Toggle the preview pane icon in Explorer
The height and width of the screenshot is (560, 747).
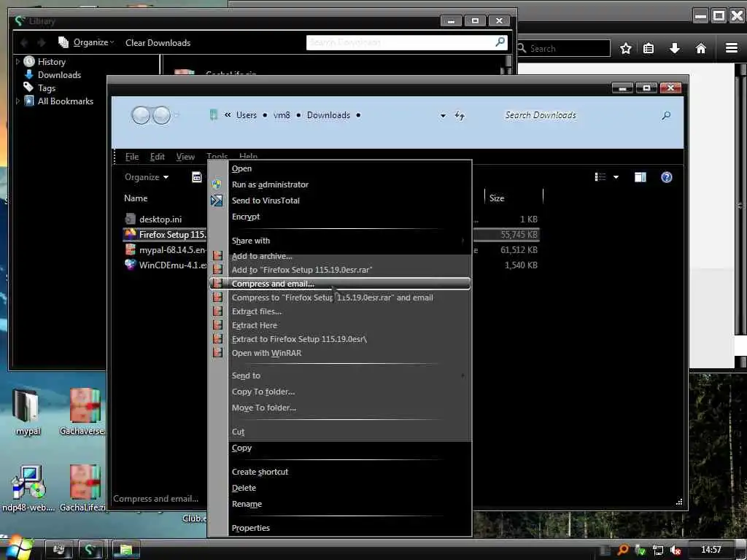click(640, 177)
